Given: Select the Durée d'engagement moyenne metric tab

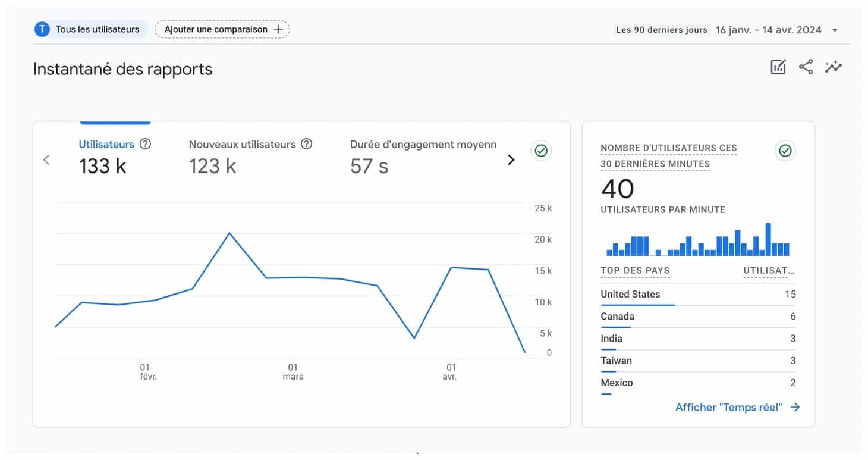Looking at the screenshot, I should click(x=423, y=158).
